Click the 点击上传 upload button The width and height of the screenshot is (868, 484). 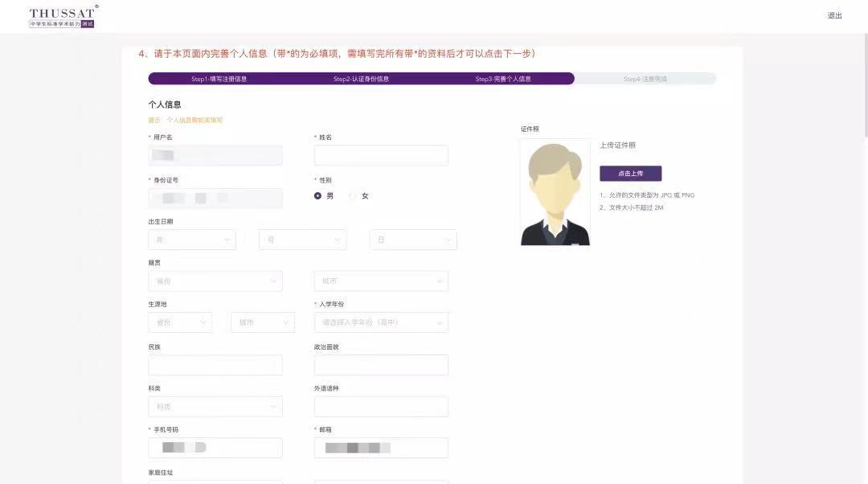[631, 174]
